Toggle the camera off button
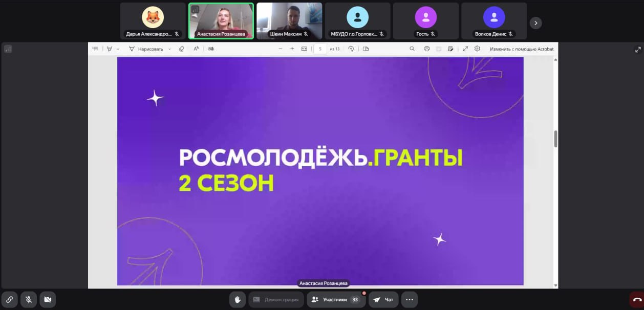Viewport: 644px width, 310px height. point(48,299)
